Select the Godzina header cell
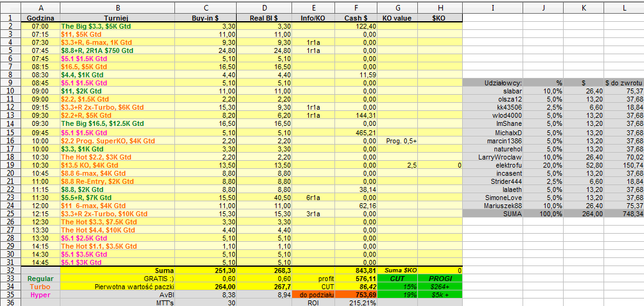The width and height of the screenshot is (644, 306). click(40, 17)
